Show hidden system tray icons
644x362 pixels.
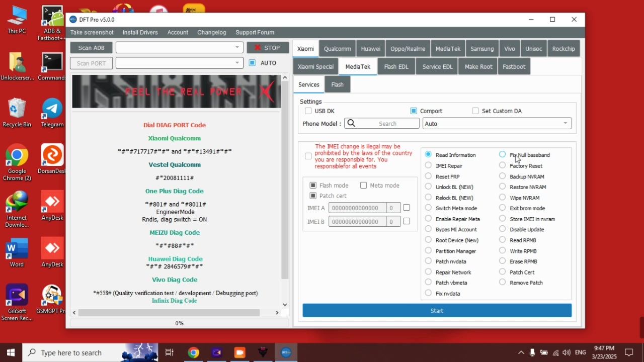pos(521,352)
